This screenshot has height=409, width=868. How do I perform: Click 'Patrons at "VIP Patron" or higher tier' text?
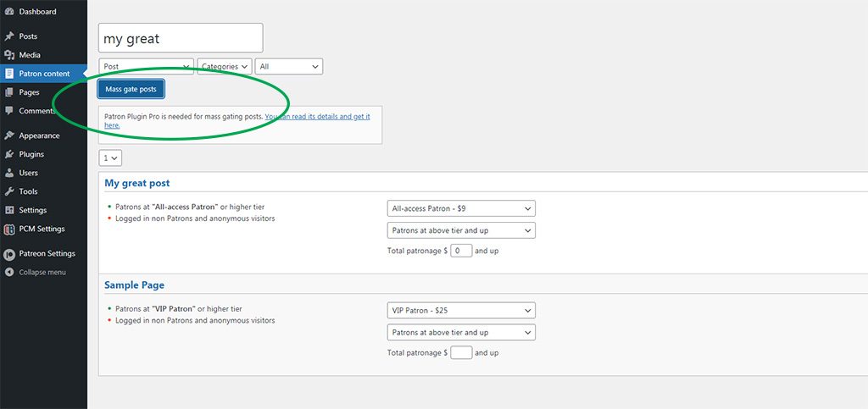[x=179, y=310]
